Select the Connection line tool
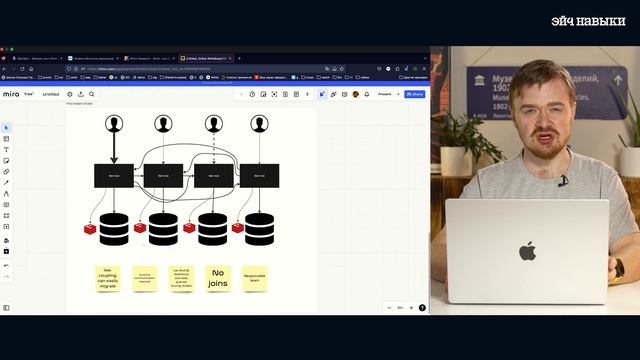The height and width of the screenshot is (360, 640). (6, 183)
